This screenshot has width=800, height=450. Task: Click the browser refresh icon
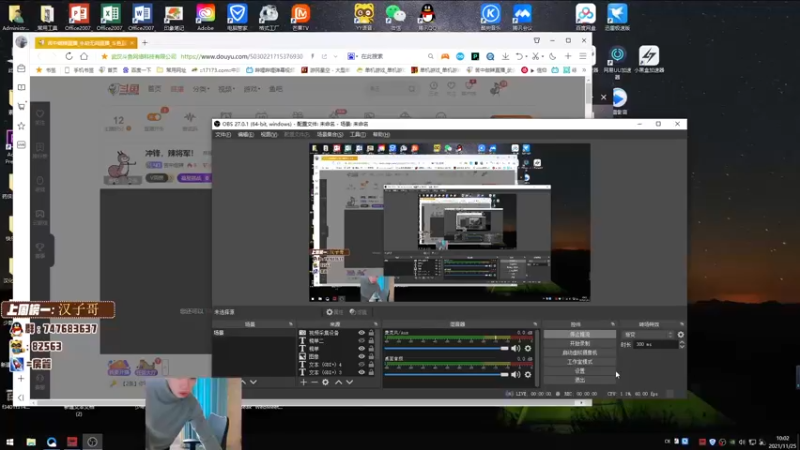coord(69,56)
